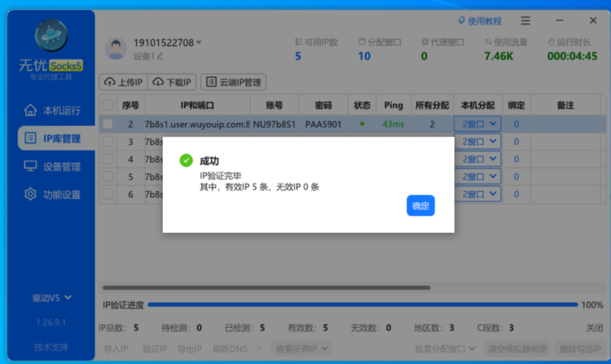Click 关闭 beside the statistics
The height and width of the screenshot is (364, 611).
594,328
